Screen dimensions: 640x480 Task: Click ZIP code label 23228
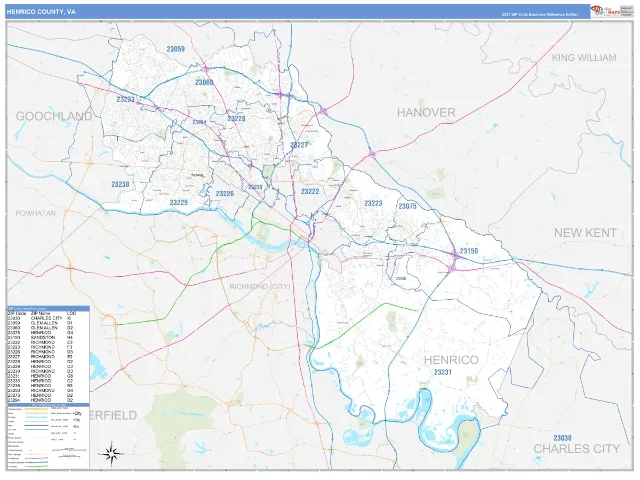pyautogui.click(x=236, y=118)
